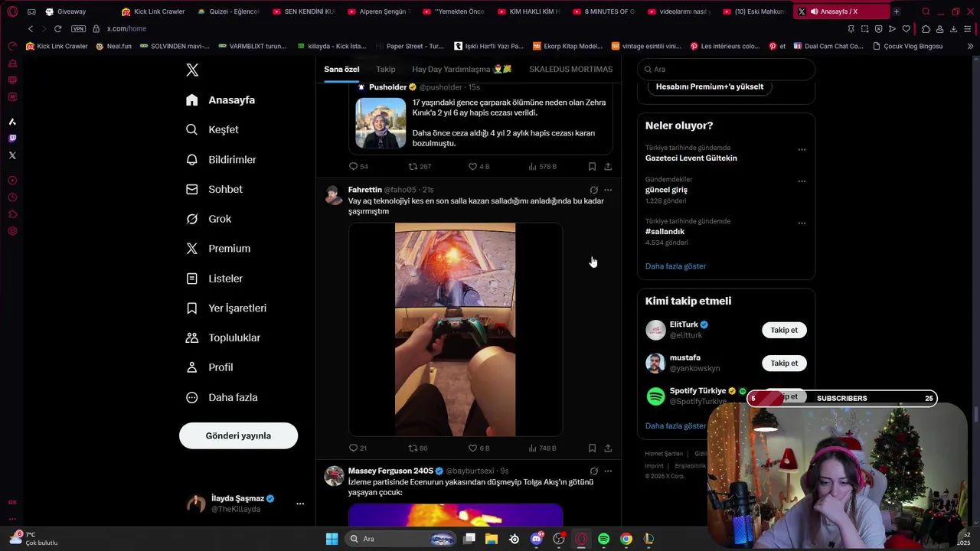This screenshot has width=980, height=551.
Task: Switch to Hay Day Yardımlaşma tab
Action: (462, 69)
